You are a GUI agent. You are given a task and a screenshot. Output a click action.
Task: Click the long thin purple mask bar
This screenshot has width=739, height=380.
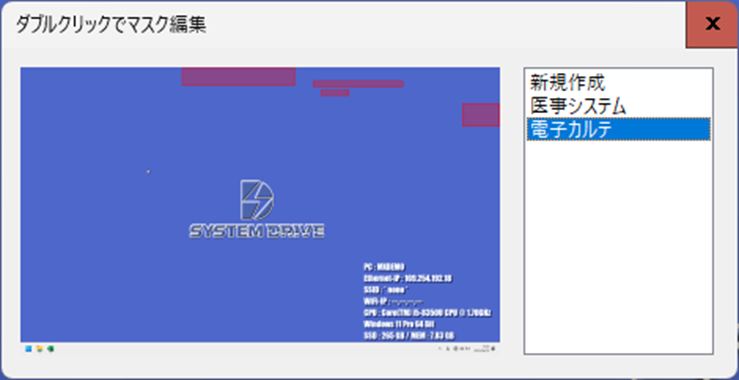(x=358, y=84)
